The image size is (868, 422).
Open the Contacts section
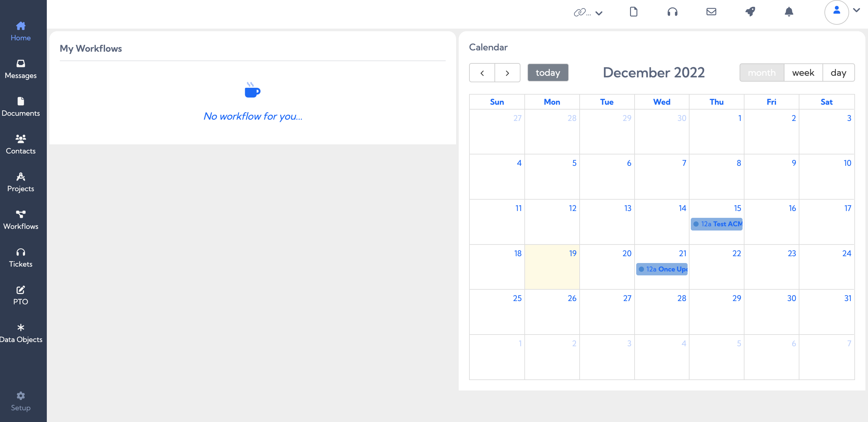coord(20,145)
